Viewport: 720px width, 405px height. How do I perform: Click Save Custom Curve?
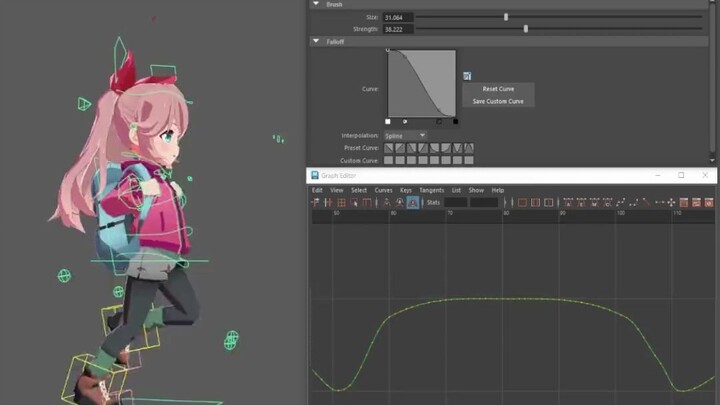pos(498,101)
